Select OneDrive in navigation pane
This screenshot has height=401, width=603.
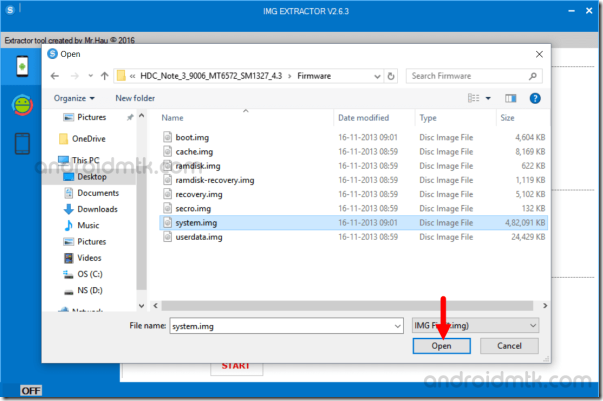[88, 139]
